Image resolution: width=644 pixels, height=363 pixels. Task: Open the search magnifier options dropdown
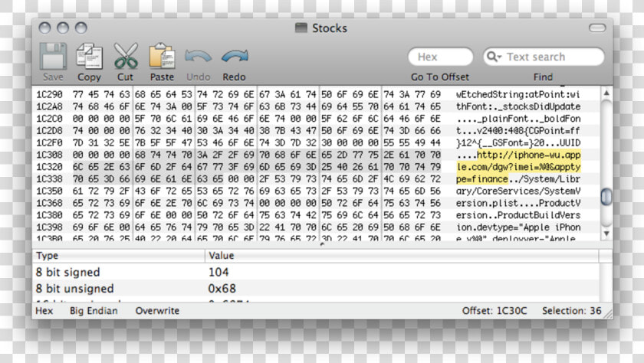tap(493, 57)
